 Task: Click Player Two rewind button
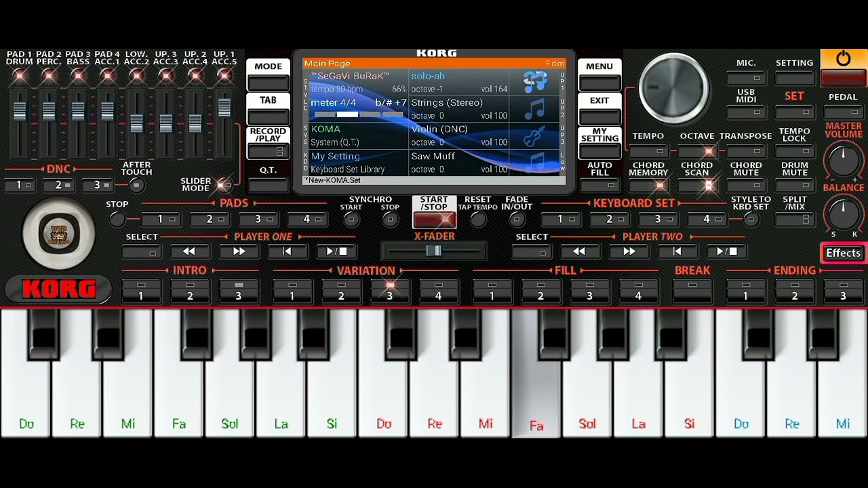point(579,251)
